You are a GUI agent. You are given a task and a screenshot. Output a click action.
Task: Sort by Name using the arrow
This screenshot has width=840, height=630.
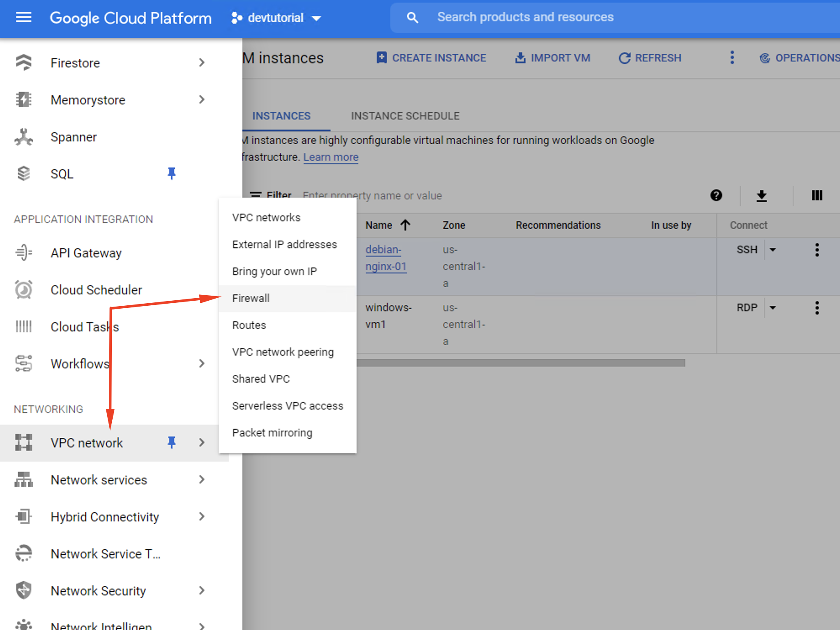(405, 225)
